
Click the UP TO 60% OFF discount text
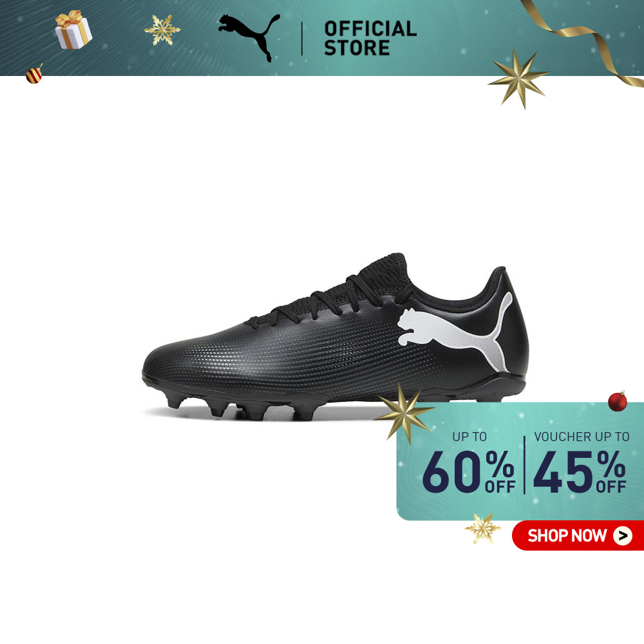click(469, 463)
